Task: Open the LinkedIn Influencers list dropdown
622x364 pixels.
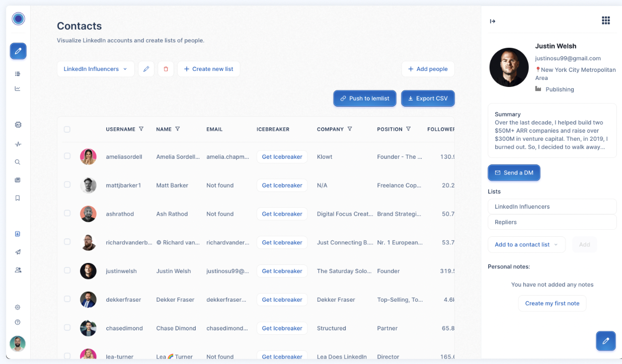Action: pos(96,69)
